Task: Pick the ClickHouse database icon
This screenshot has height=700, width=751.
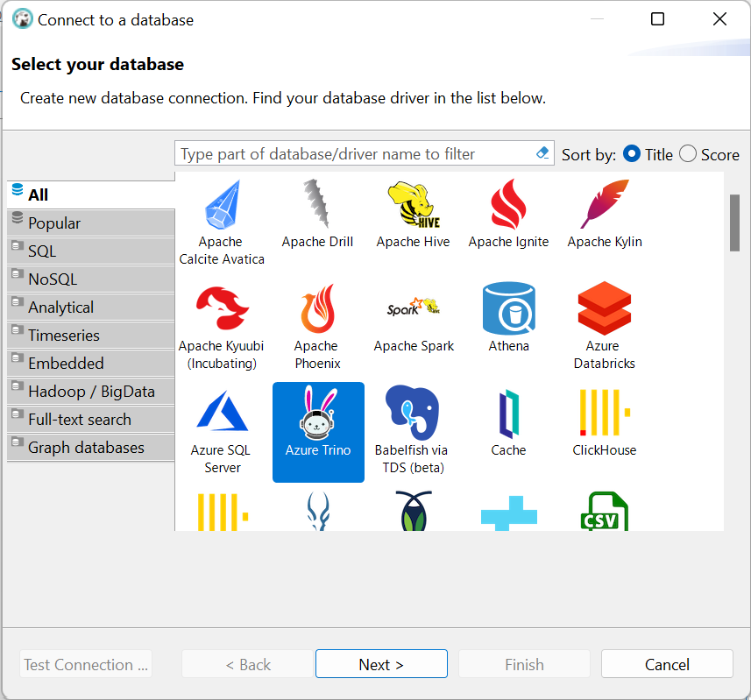Action: point(605,413)
